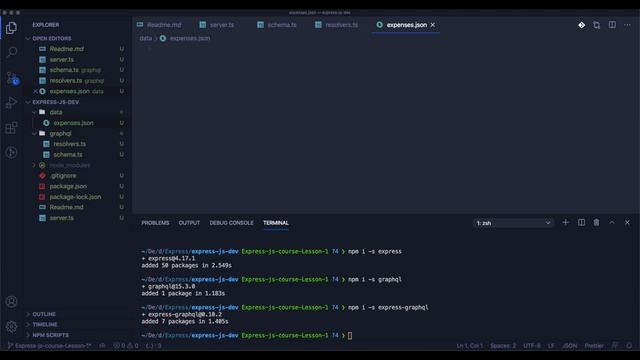The height and width of the screenshot is (360, 640).
Task: Click the terminal prompt input area
Action: tap(350, 336)
